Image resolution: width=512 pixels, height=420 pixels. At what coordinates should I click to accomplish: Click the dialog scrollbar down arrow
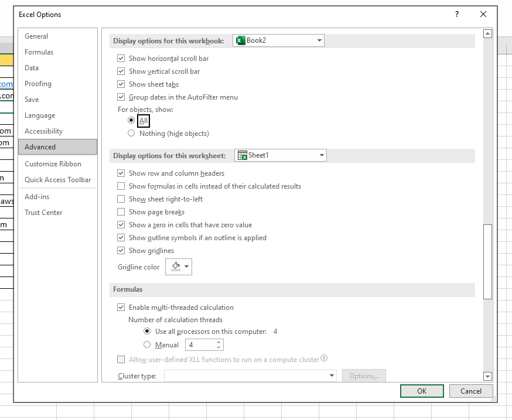(487, 376)
